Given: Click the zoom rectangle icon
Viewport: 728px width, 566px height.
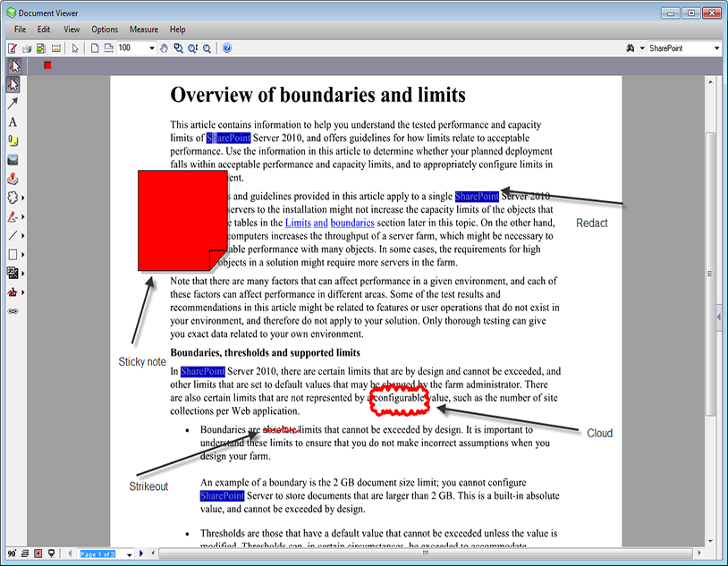Looking at the screenshot, I should pyautogui.click(x=178, y=47).
